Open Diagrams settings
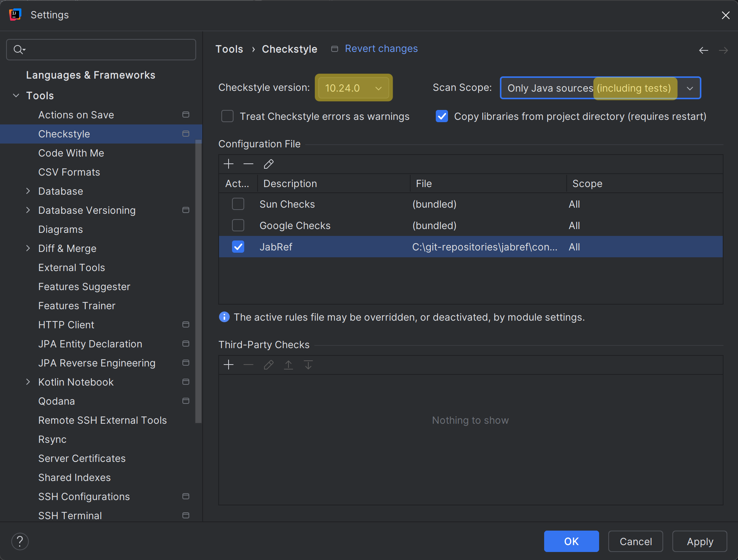Viewport: 738px width, 560px height. pos(101,229)
